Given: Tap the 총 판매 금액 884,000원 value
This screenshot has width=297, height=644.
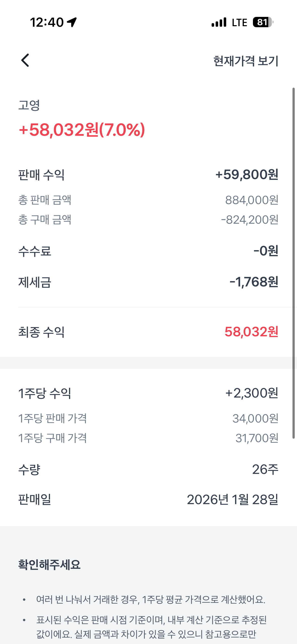Looking at the screenshot, I should point(251,200).
